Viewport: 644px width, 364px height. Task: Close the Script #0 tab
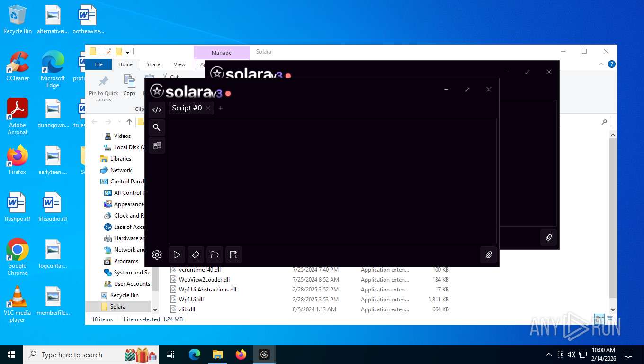[x=208, y=108]
